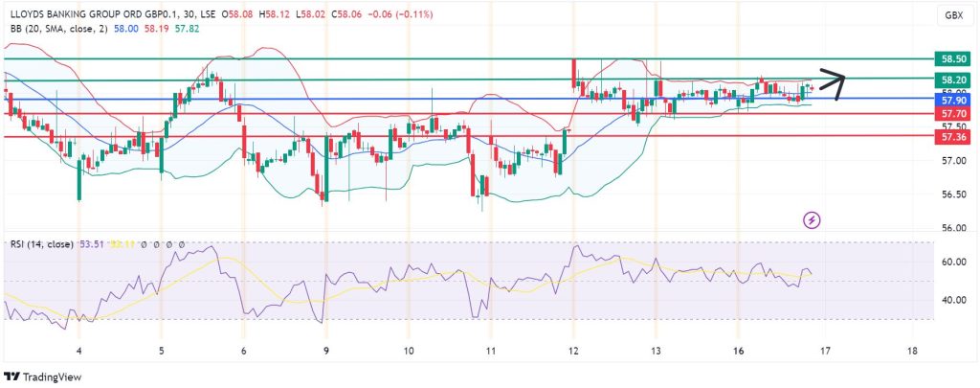980x388 pixels.
Task: Click the blue 57.90 price label
Action: click(952, 101)
